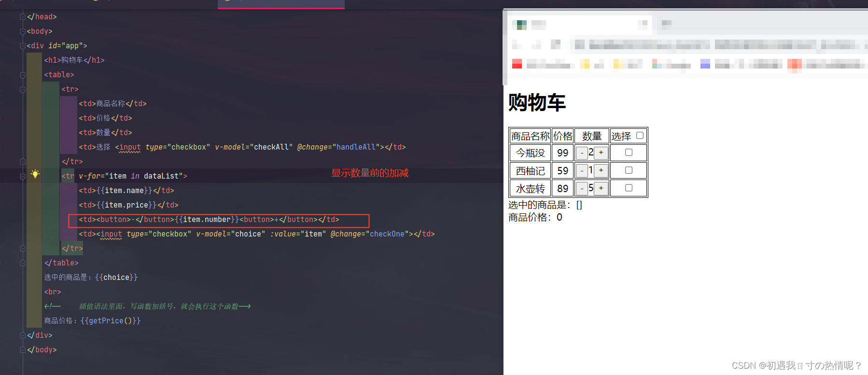Click the 选中的商品是 text in the browser
This screenshot has height=375, width=868.
click(545, 205)
